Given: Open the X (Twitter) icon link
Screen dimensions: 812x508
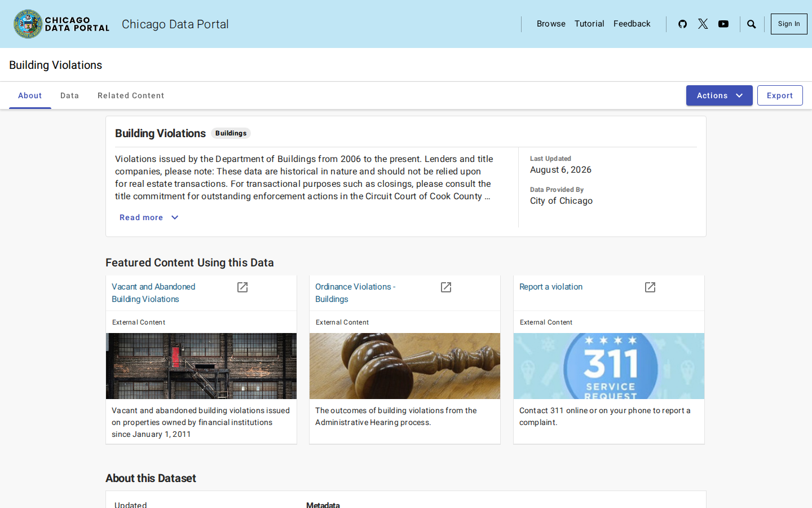Looking at the screenshot, I should tap(703, 24).
